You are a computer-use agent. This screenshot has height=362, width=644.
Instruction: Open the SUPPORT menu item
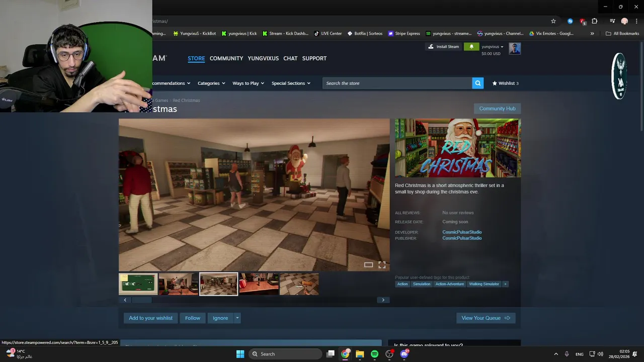point(314,58)
